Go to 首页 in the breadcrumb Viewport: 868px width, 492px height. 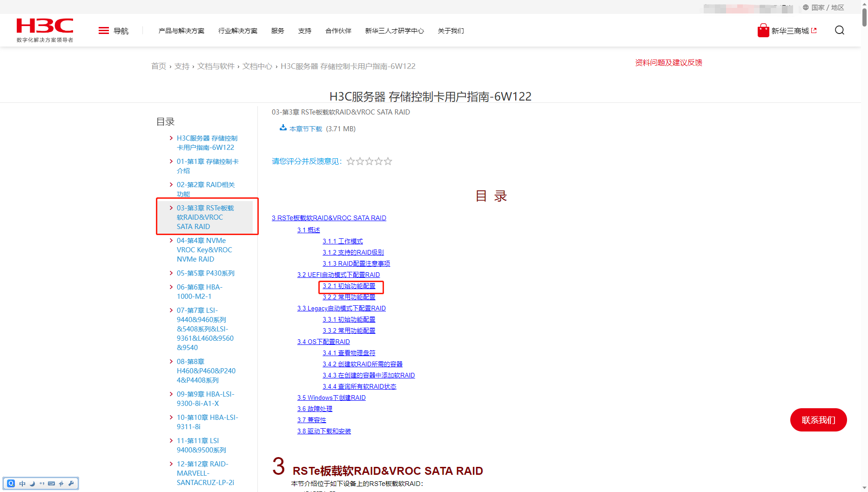pyautogui.click(x=159, y=66)
